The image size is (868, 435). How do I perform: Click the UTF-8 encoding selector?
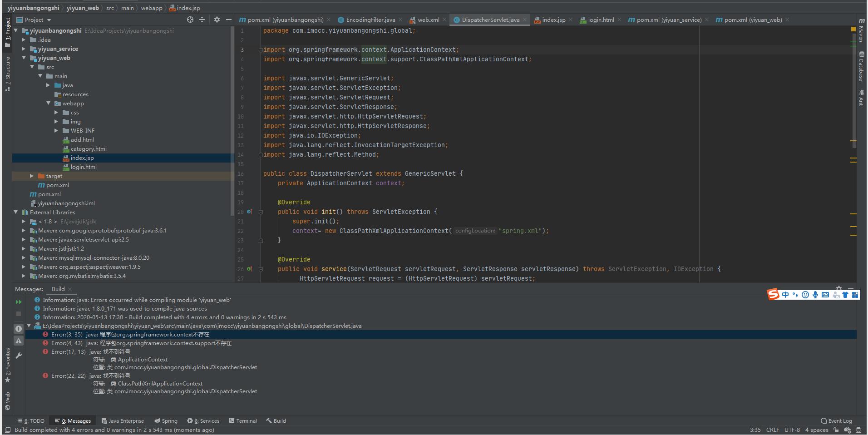[792, 430]
